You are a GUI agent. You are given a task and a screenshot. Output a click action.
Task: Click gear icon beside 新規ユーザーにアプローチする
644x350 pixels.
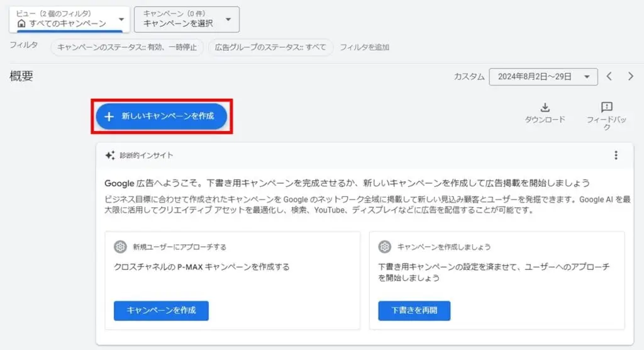(x=120, y=247)
